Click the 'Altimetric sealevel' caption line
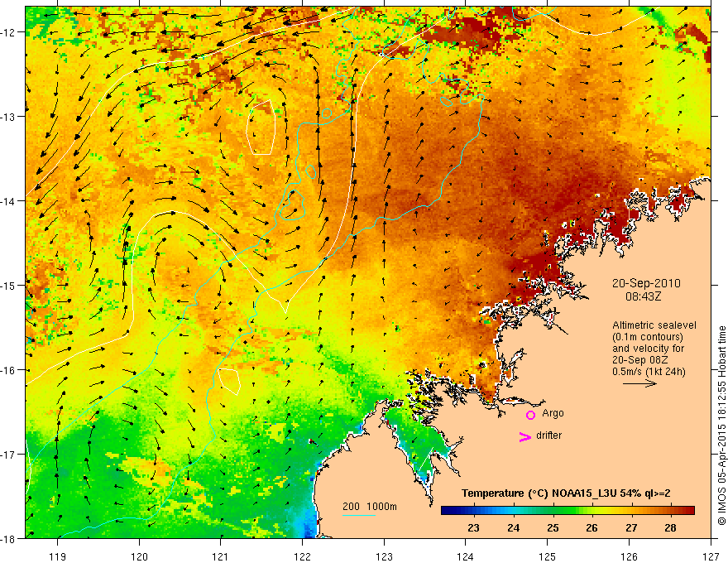The height and width of the screenshot is (563, 728). point(654,325)
